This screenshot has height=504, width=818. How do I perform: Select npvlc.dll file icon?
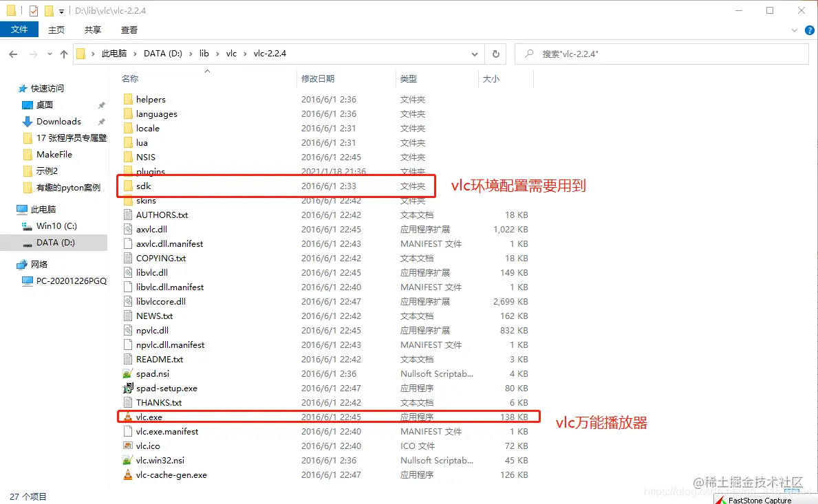pyautogui.click(x=128, y=331)
